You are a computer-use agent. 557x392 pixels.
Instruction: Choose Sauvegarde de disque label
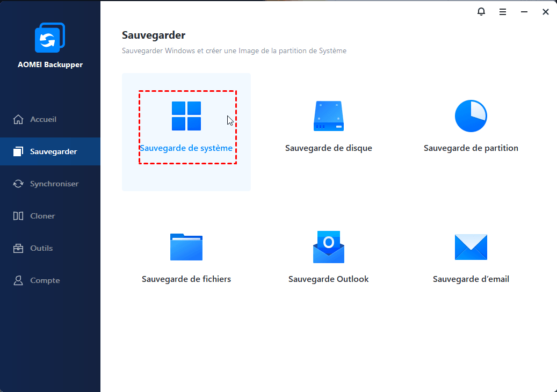coord(329,148)
